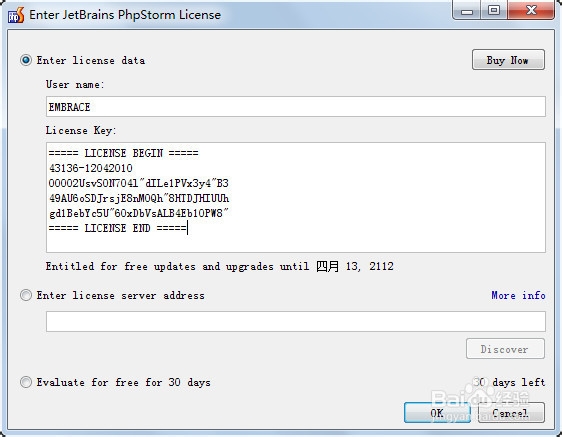Close the Enter JetBrains PhpStorm License window
The image size is (562, 437).
[531, 10]
